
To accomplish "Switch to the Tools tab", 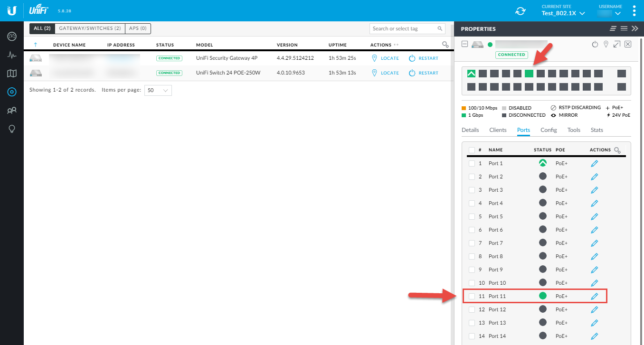I will [574, 130].
